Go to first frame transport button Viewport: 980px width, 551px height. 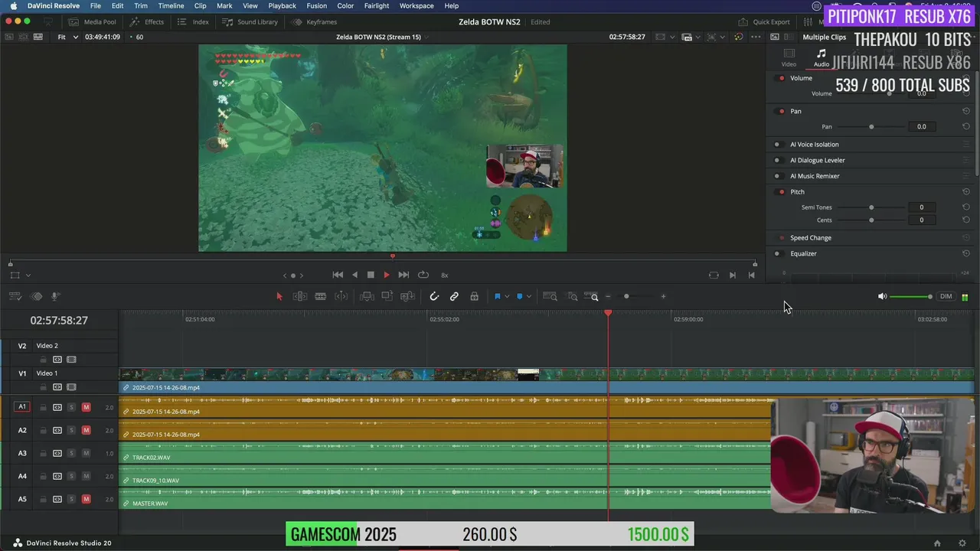338,275
